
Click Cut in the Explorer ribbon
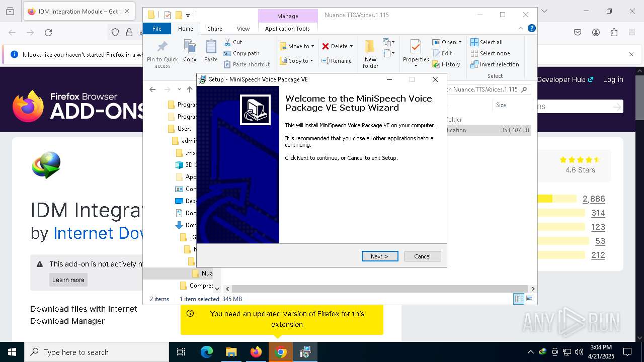(x=233, y=42)
